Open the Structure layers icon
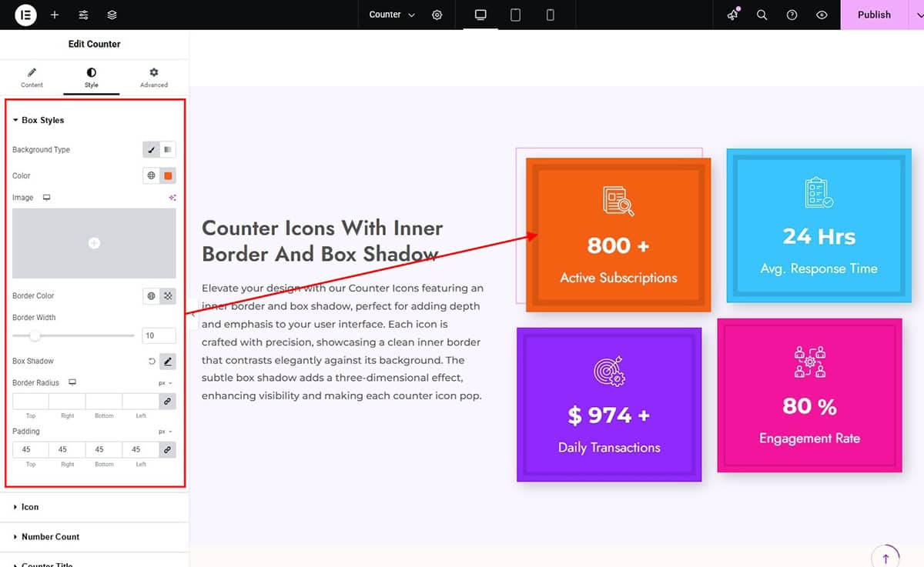 tap(112, 15)
